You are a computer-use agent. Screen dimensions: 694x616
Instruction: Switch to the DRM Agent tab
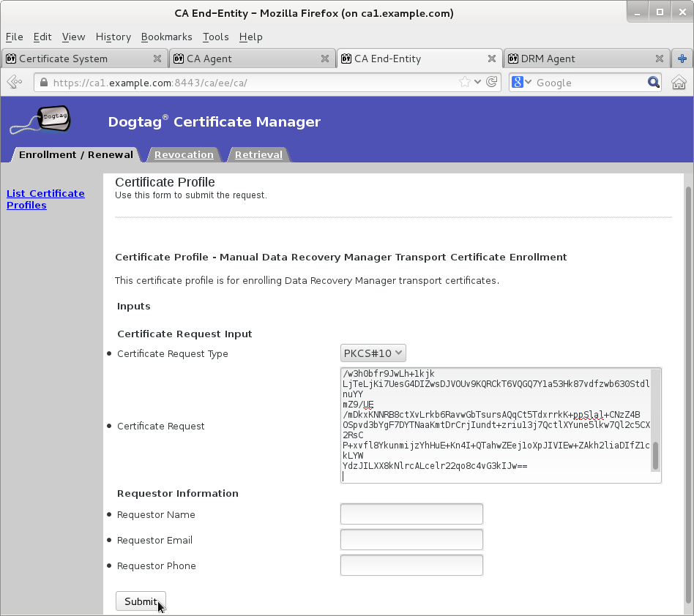point(586,59)
